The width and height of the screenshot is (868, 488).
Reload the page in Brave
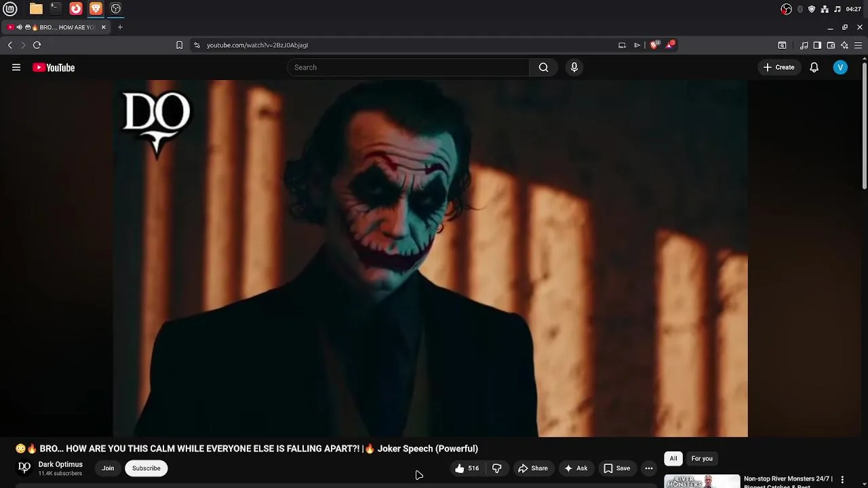click(37, 45)
